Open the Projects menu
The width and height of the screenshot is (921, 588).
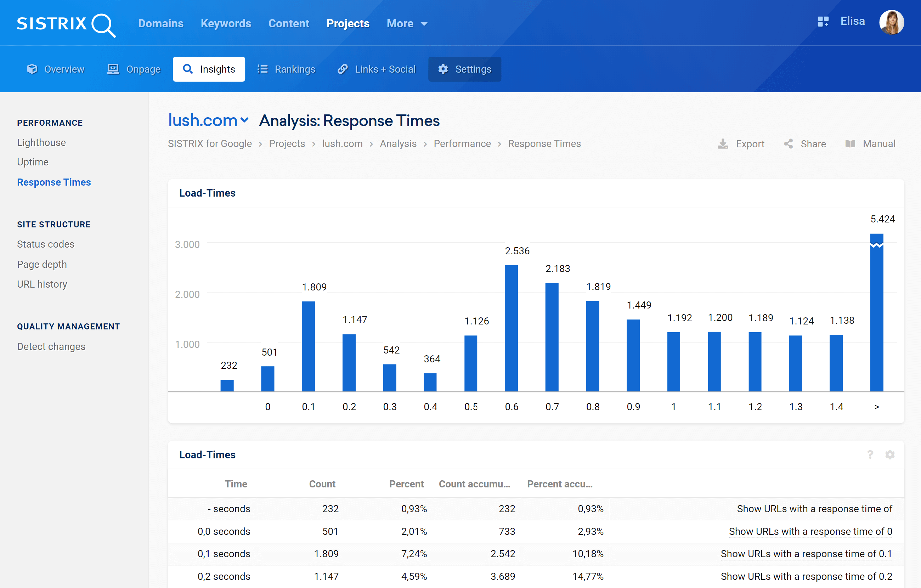tap(348, 24)
